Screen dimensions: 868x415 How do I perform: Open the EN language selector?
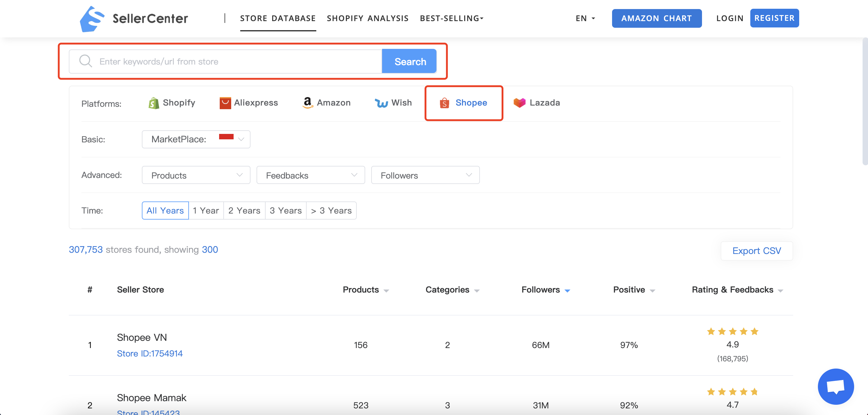point(585,18)
